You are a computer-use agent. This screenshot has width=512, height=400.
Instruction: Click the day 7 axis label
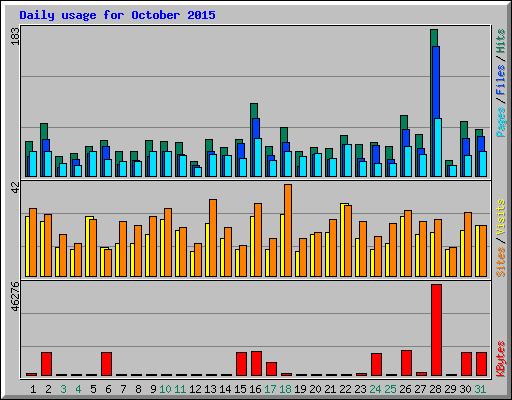(123, 389)
